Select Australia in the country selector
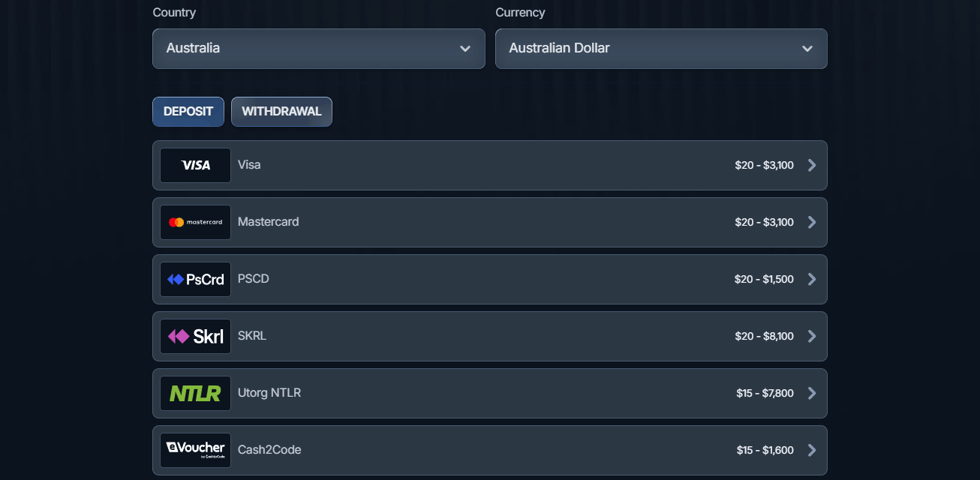 (x=318, y=48)
